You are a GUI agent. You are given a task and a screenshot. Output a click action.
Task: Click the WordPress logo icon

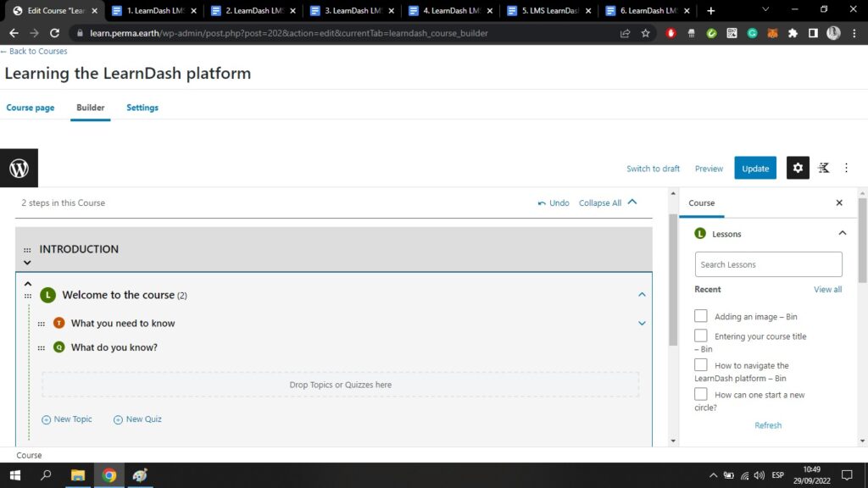[19, 168]
